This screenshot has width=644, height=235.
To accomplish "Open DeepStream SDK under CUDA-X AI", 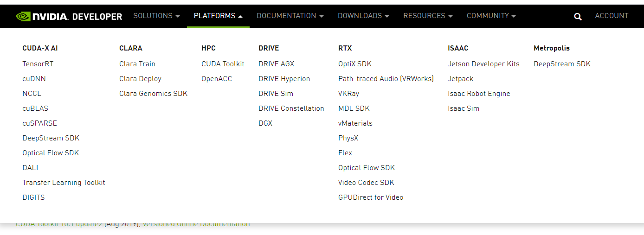I will coord(51,138).
